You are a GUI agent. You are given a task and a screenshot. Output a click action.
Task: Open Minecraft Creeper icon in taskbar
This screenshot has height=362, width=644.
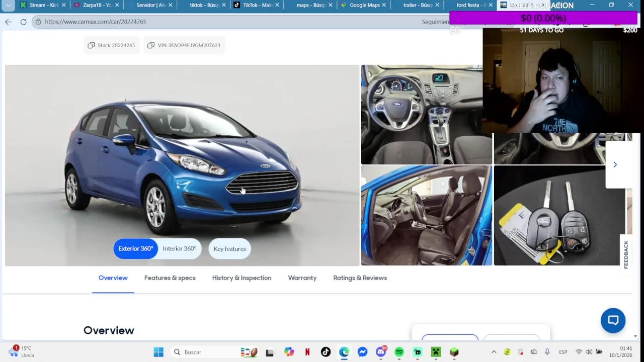[436, 352]
